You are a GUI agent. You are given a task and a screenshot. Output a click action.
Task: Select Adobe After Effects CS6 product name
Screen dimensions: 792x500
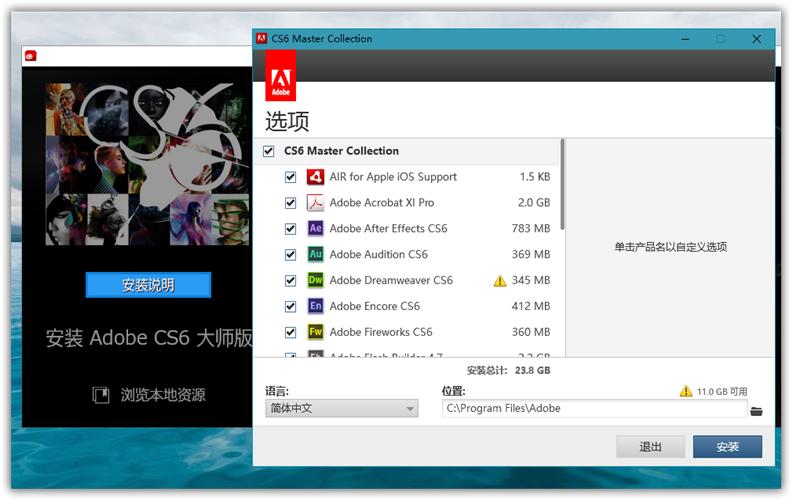(x=388, y=228)
